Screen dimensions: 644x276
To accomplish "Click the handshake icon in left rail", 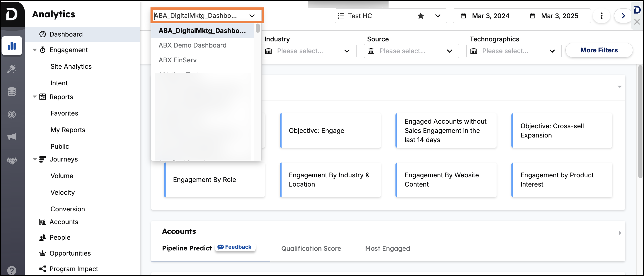I will point(12,160).
